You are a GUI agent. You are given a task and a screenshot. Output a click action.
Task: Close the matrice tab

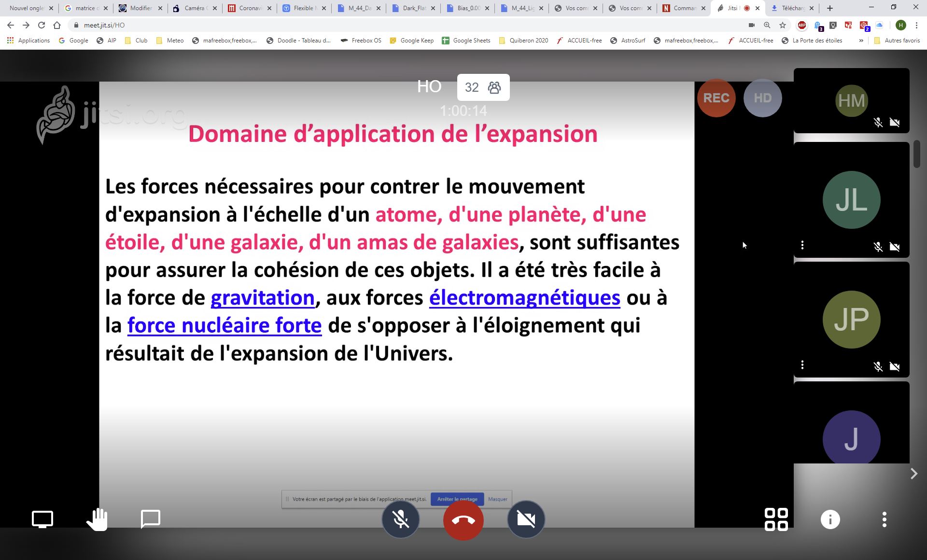coord(106,8)
